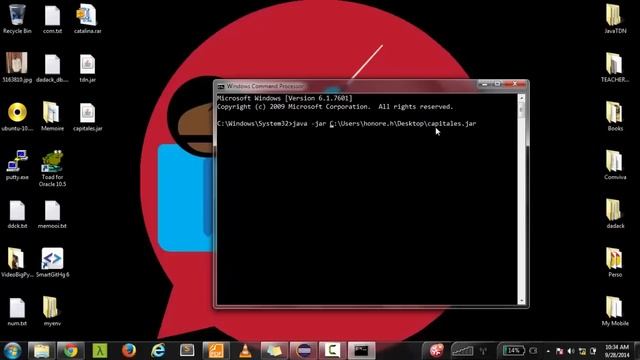Select the putty.exe desktop icon

[17, 165]
